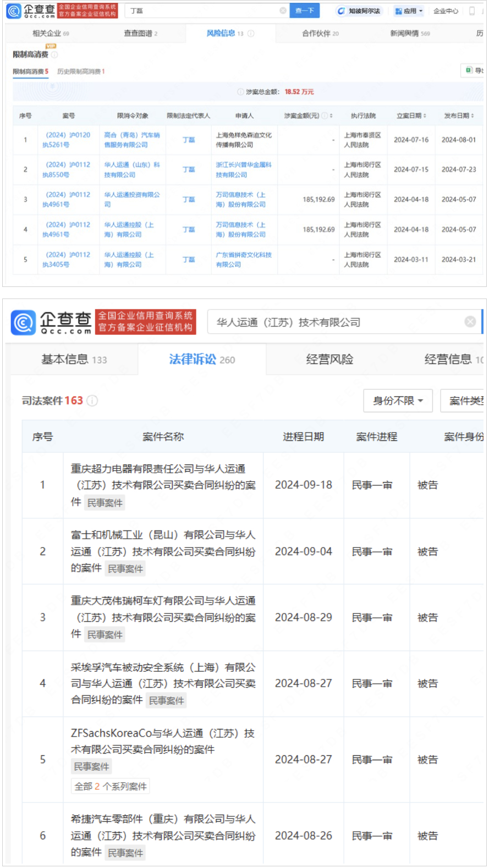Click the Qcc logo in lower window
This screenshot has width=489, height=868.
(x=51, y=322)
